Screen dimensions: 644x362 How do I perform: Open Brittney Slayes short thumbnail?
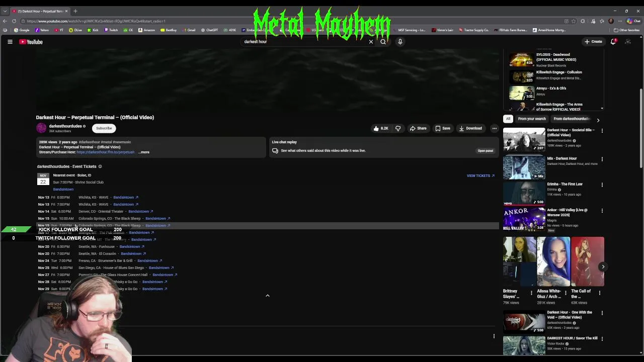[519, 261]
